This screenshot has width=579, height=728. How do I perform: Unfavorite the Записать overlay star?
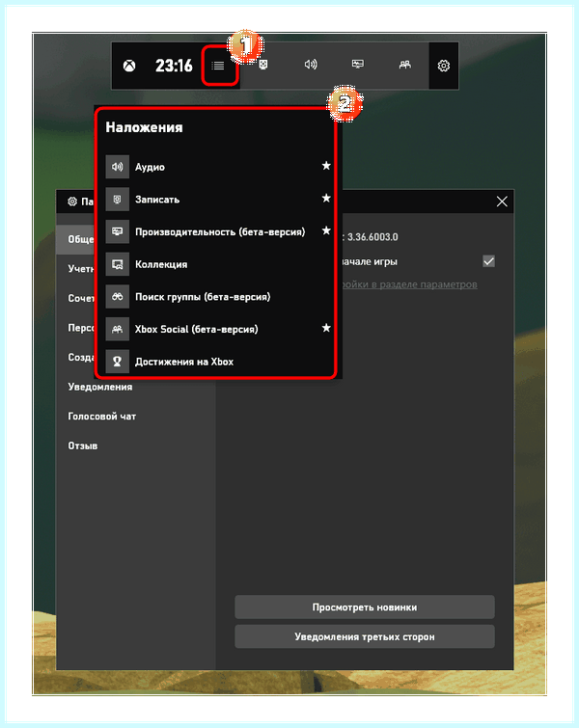point(326,199)
